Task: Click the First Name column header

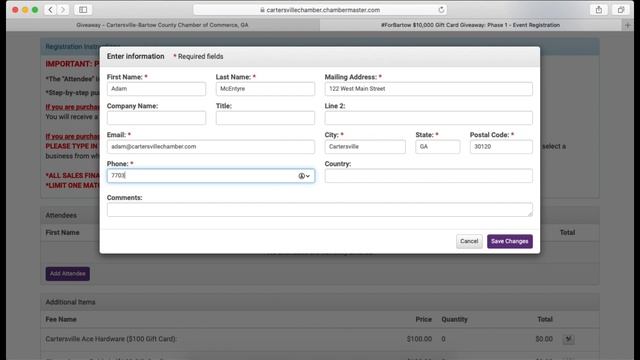Action: 62,233
